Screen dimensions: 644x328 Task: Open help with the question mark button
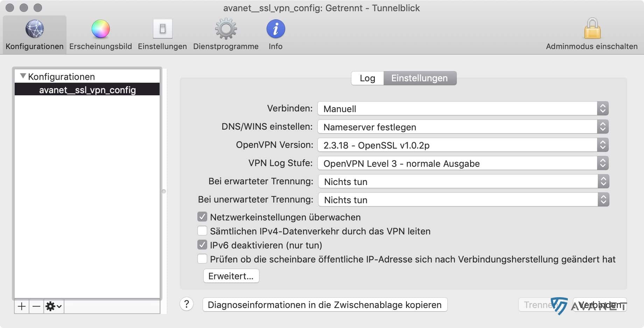coord(187,304)
